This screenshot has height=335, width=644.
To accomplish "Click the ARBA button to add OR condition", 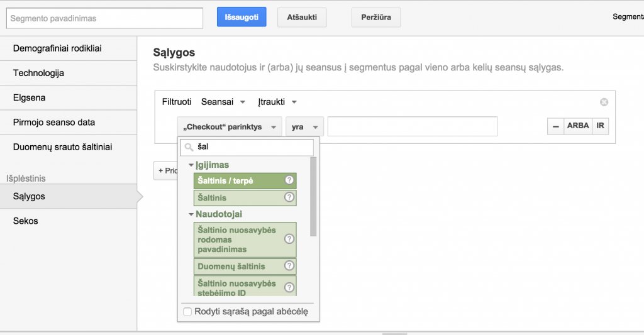I will (x=577, y=126).
